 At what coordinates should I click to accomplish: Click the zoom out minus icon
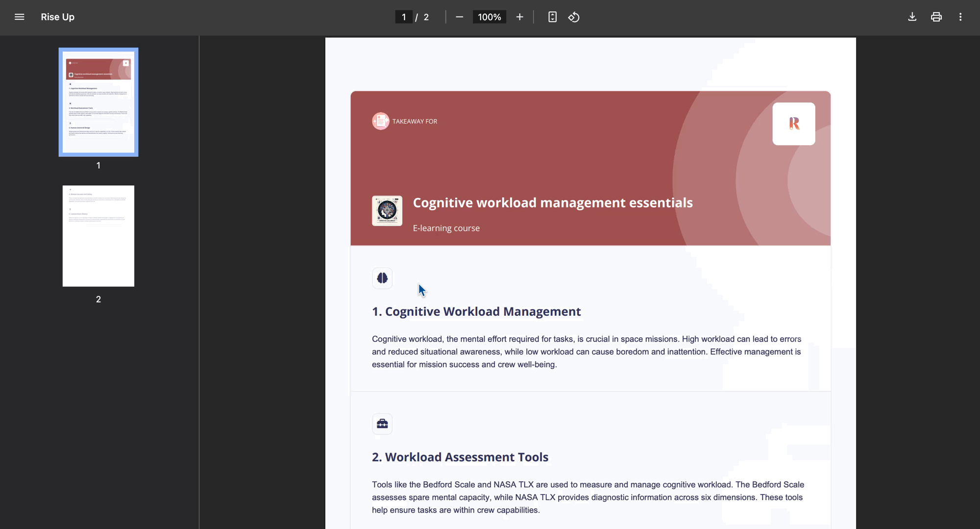tap(459, 17)
